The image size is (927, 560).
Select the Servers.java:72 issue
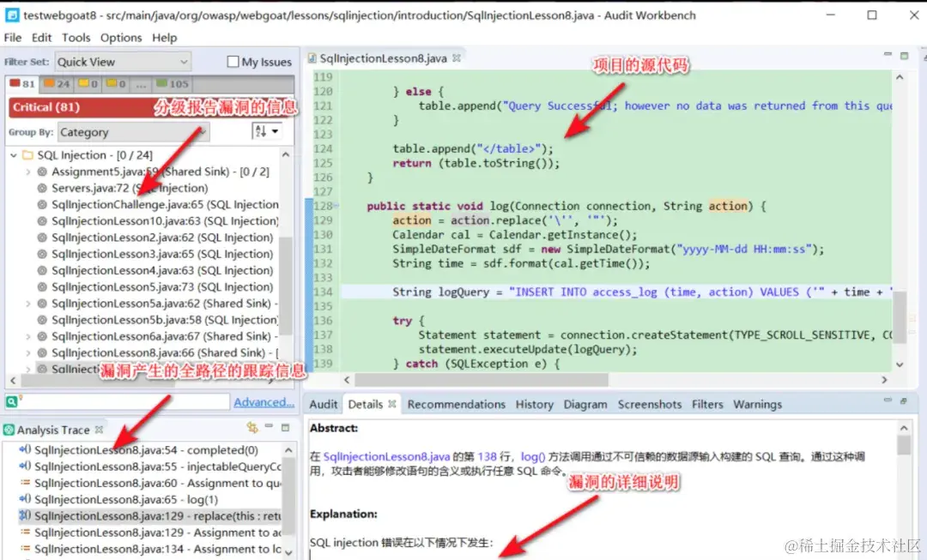pyautogui.click(x=130, y=188)
